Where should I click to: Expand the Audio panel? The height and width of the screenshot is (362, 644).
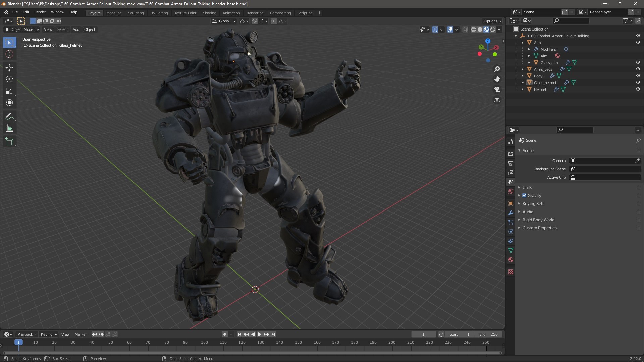tap(528, 212)
